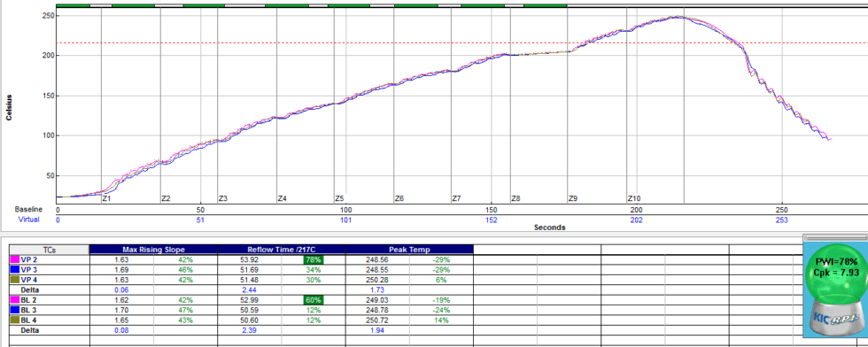Click the Virtual axis value 253
The image size is (868, 347).
point(781,220)
